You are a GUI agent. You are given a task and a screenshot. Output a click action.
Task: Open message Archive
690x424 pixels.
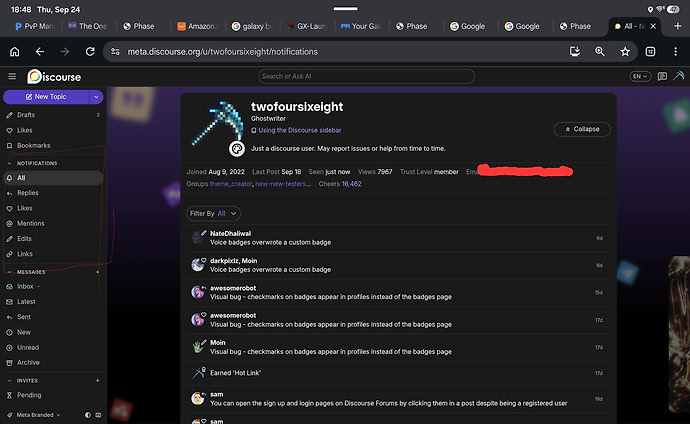tap(53, 362)
